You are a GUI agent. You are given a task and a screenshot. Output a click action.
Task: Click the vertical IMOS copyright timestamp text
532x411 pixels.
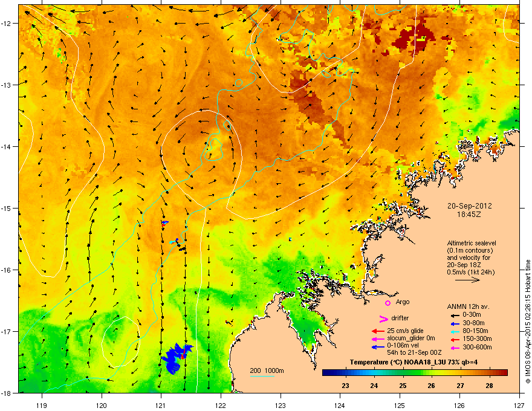[528, 322]
